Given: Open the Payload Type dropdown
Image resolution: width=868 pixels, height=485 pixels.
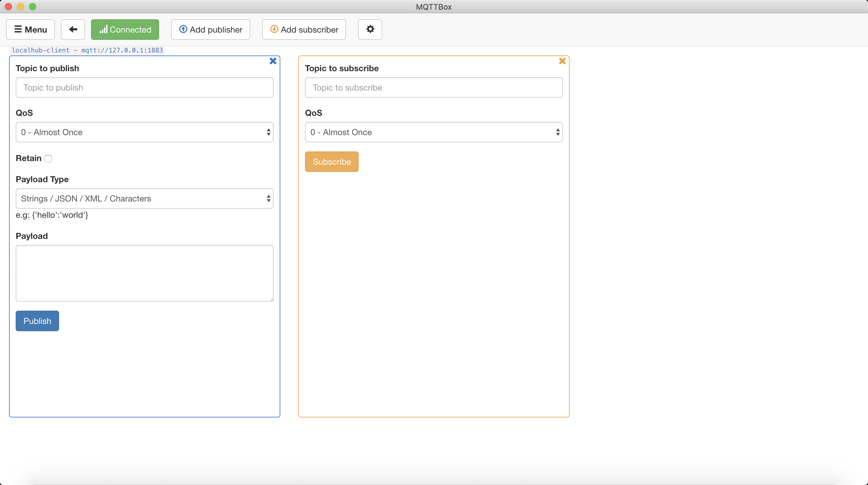Looking at the screenshot, I should (x=145, y=199).
